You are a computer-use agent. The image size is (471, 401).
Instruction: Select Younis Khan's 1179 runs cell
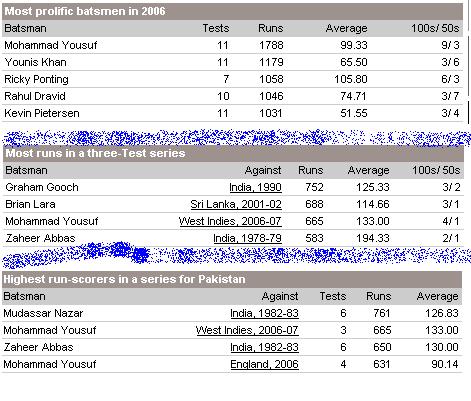pos(271,62)
